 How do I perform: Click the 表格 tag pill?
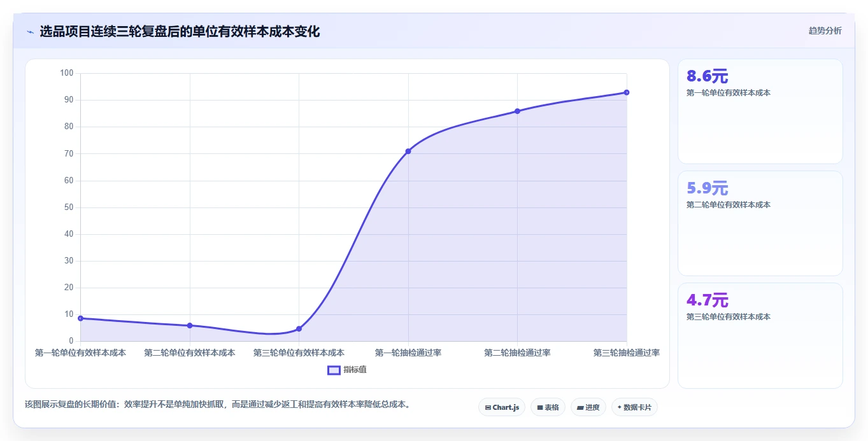[x=548, y=407]
